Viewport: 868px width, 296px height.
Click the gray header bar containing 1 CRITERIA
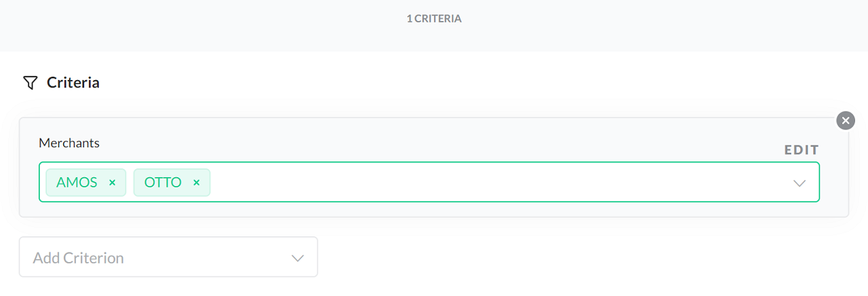coord(203,26)
